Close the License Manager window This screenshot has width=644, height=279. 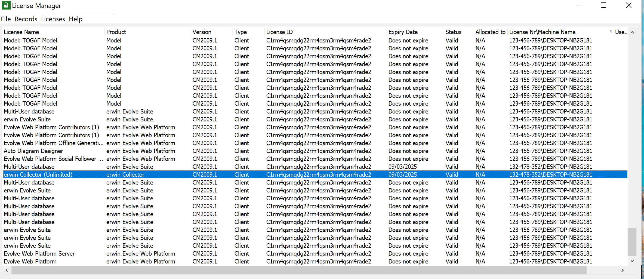[628, 5]
